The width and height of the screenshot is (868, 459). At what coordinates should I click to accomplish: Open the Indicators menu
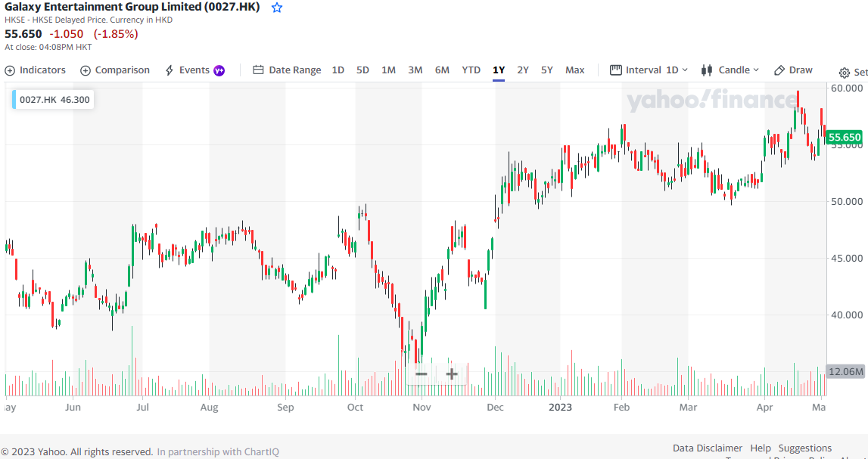point(36,70)
